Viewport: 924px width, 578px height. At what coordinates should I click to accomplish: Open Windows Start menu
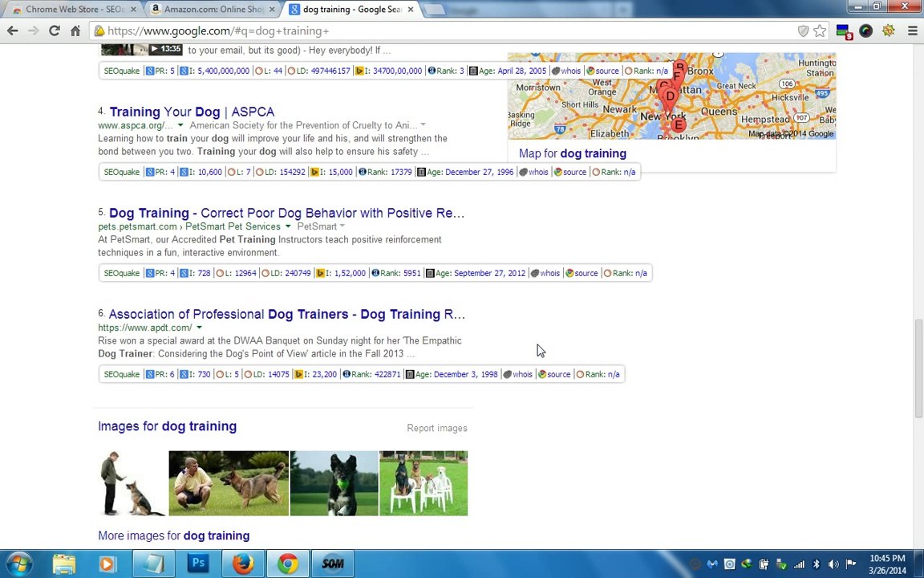pyautogui.click(x=19, y=564)
